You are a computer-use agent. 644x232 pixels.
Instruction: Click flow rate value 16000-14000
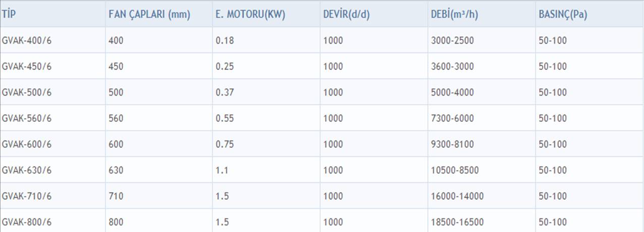pos(457,196)
